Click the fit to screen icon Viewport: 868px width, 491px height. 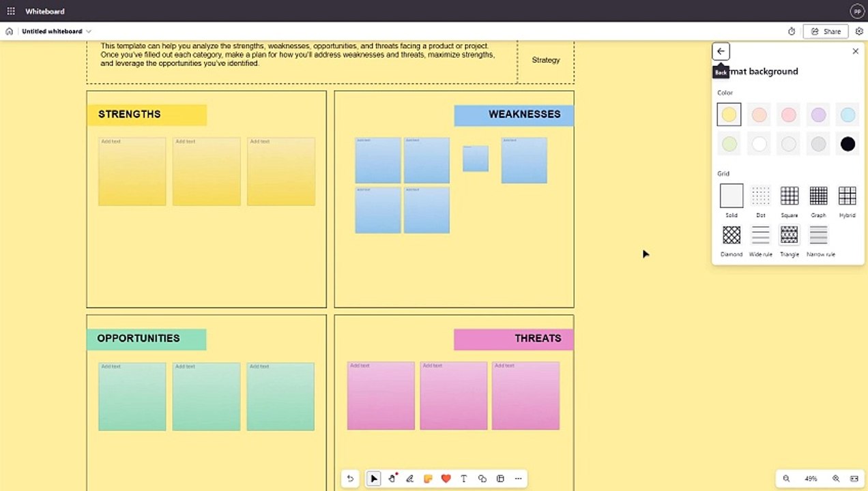[854, 479]
